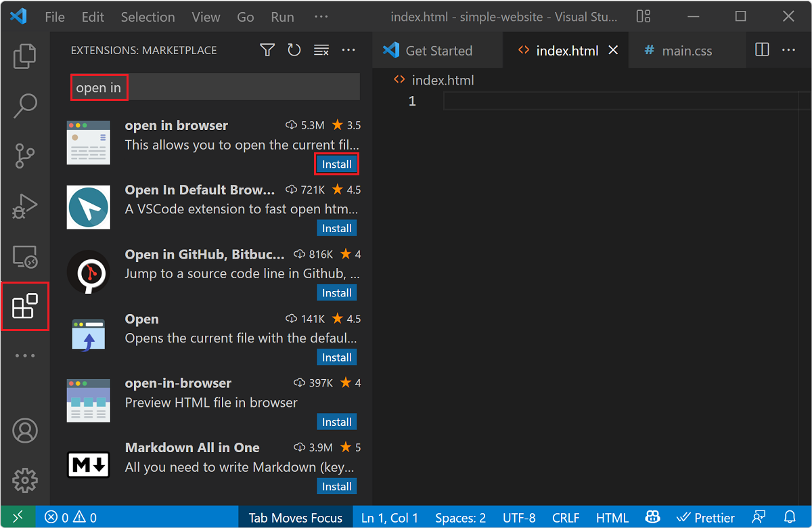Viewport: 812px width, 528px height.
Task: Click Ln 1, Col 1 indicator
Action: click(x=390, y=518)
